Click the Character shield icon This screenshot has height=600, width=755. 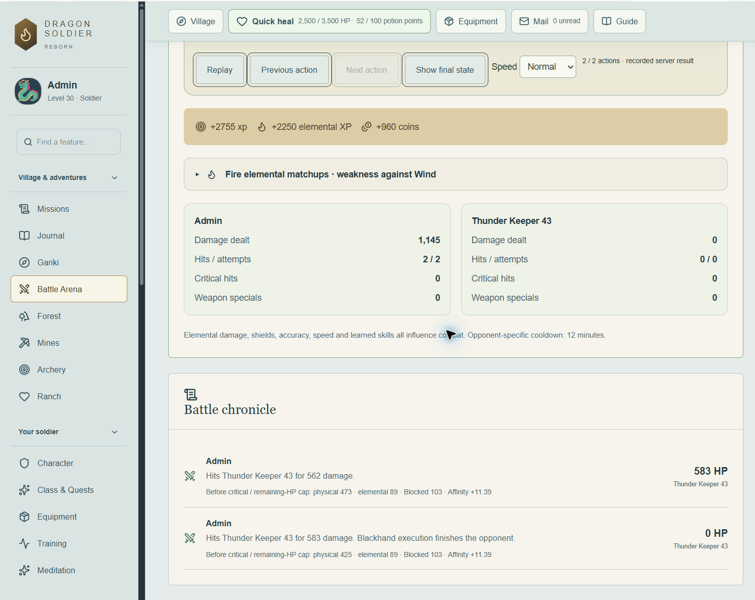pos(24,463)
